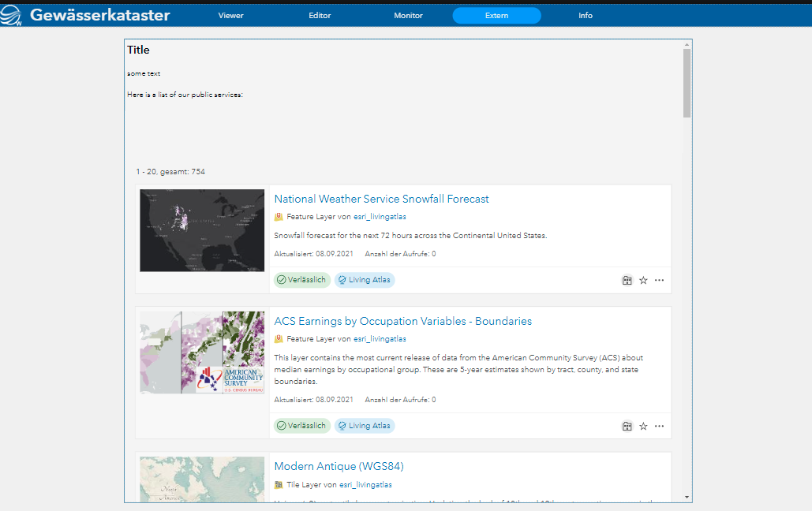Open Modern Antique (WGS84) link
This screenshot has height=511, width=812.
pyautogui.click(x=339, y=466)
